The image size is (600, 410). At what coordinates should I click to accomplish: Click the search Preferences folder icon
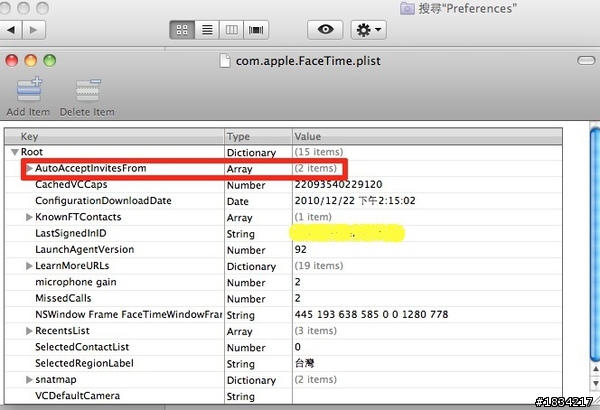(407, 8)
